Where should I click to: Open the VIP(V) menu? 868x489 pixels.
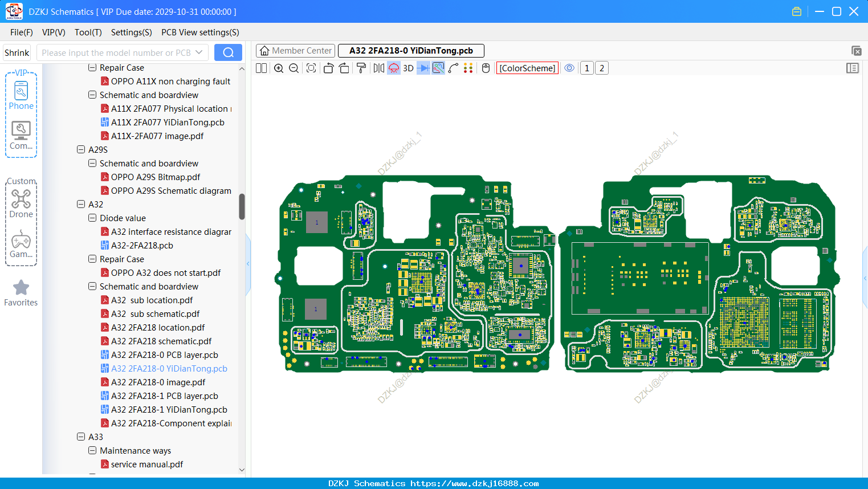[x=54, y=32]
